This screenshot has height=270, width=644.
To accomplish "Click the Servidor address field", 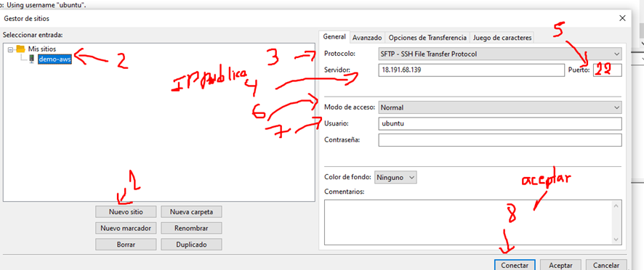I will click(x=471, y=70).
